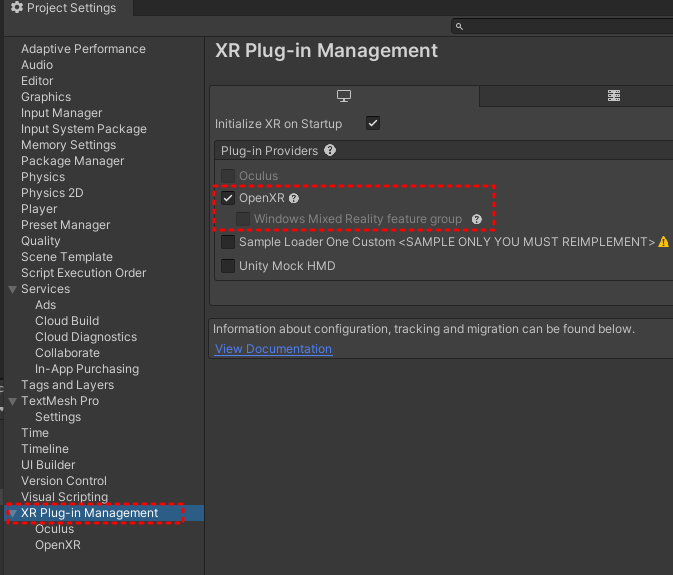Select Scene Template settings
This screenshot has height=575, width=673.
coord(67,257)
